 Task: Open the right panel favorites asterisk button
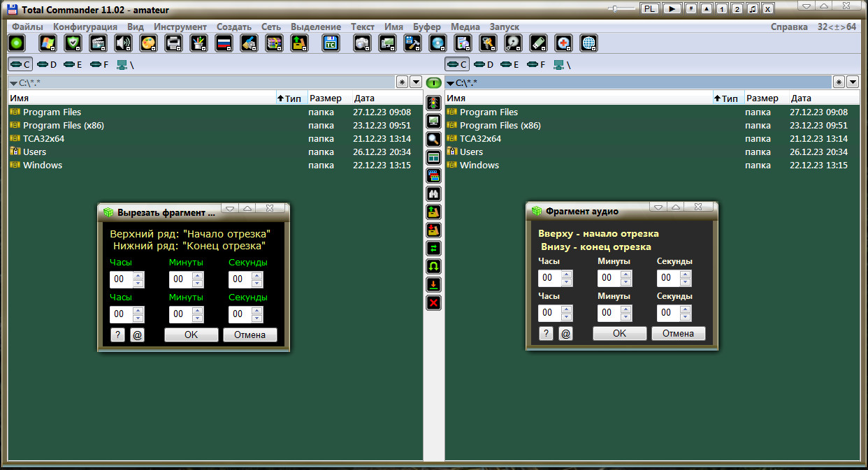click(x=839, y=82)
